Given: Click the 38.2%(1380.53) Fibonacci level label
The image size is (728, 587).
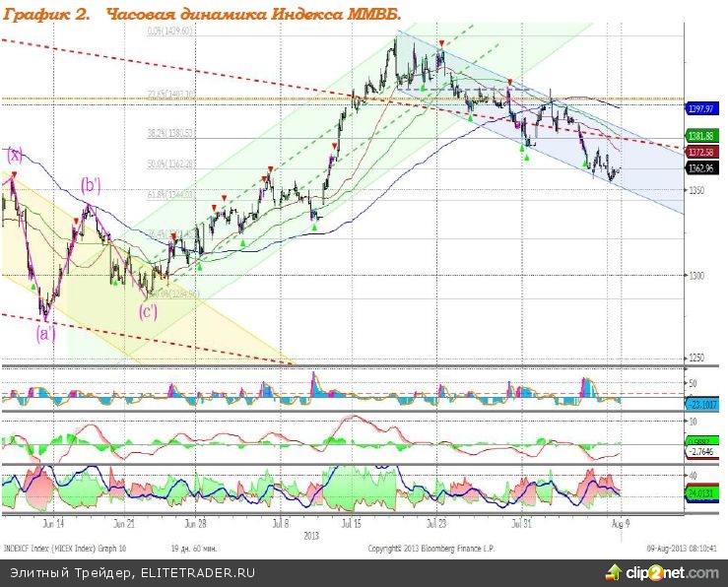Looking at the screenshot, I should pyautogui.click(x=170, y=133).
